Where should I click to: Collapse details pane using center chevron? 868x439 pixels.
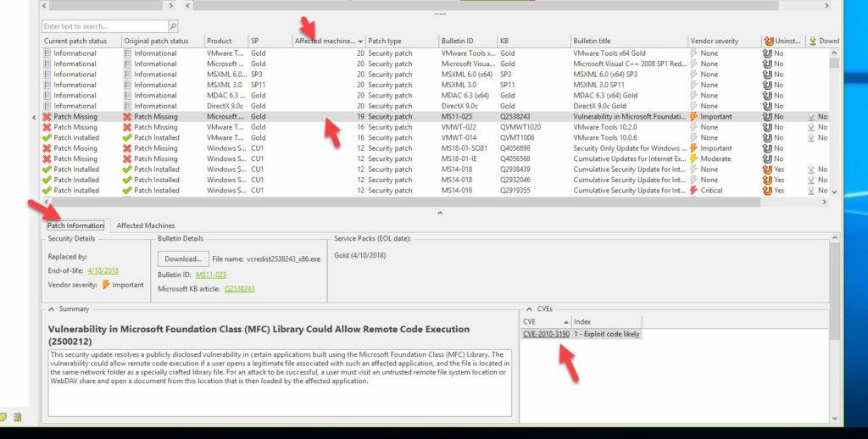click(439, 213)
